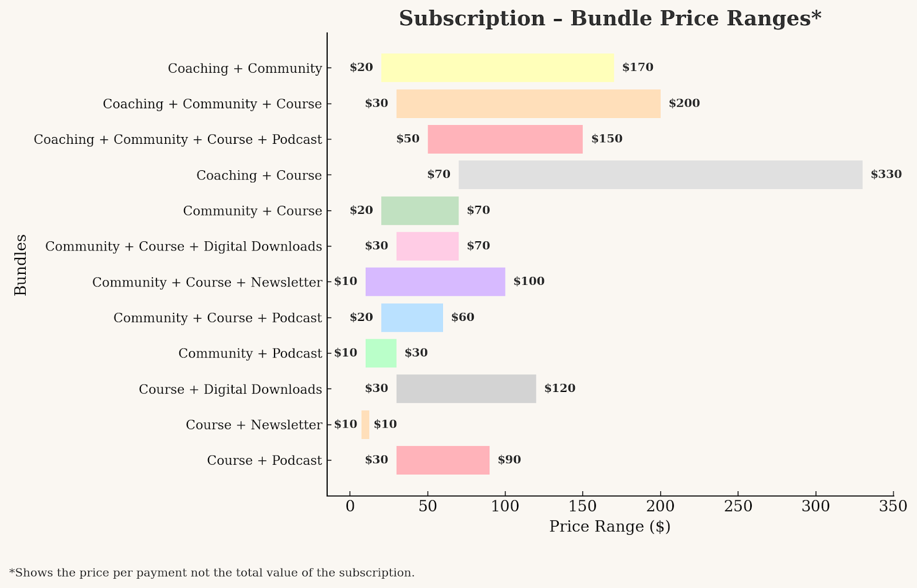
Task: Select the long gray Coaching + Course bar
Action: (660, 175)
